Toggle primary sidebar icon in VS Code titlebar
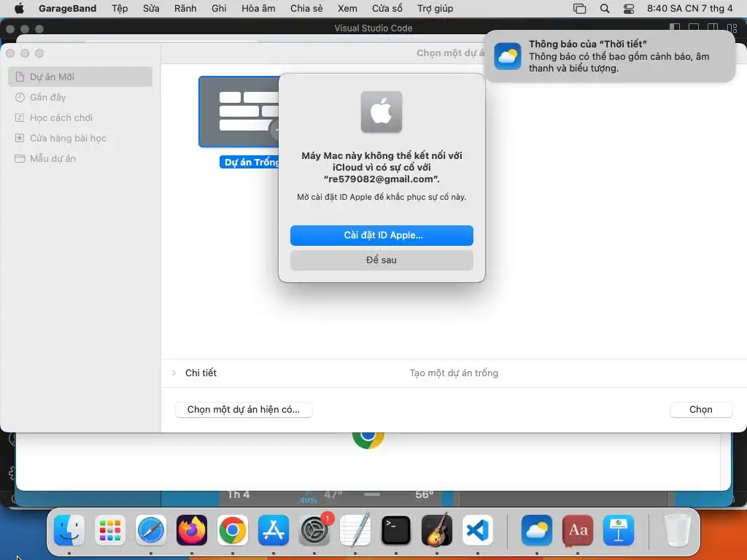The width and height of the screenshot is (747, 560). 675,28
